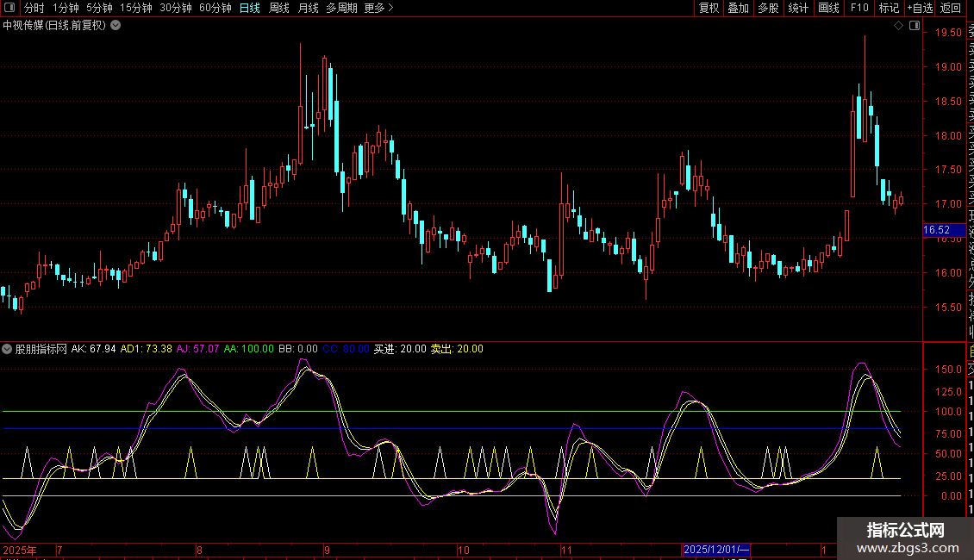Click the 2025/12/01 date marker on timeline
Viewport: 974px width, 560px height.
click(716, 550)
